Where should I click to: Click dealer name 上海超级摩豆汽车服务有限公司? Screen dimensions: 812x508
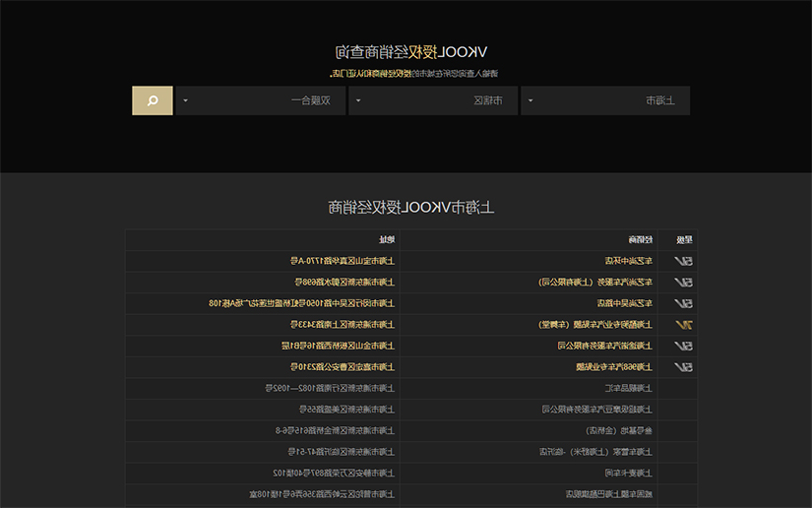(x=597, y=410)
